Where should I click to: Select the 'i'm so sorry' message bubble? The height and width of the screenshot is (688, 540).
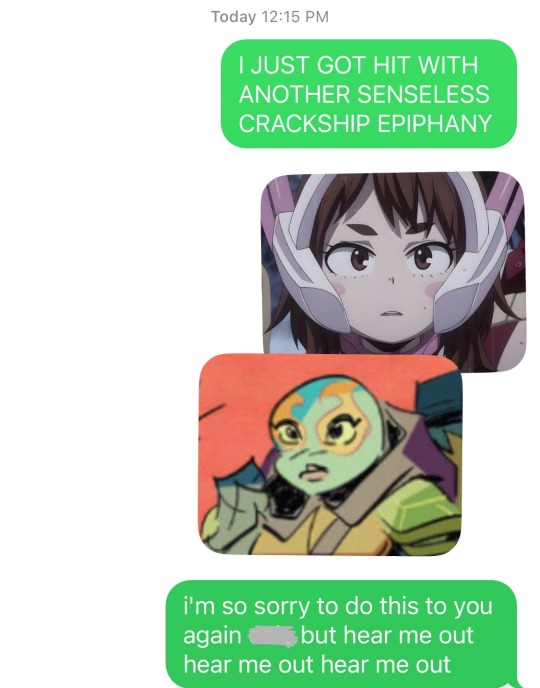(341, 634)
